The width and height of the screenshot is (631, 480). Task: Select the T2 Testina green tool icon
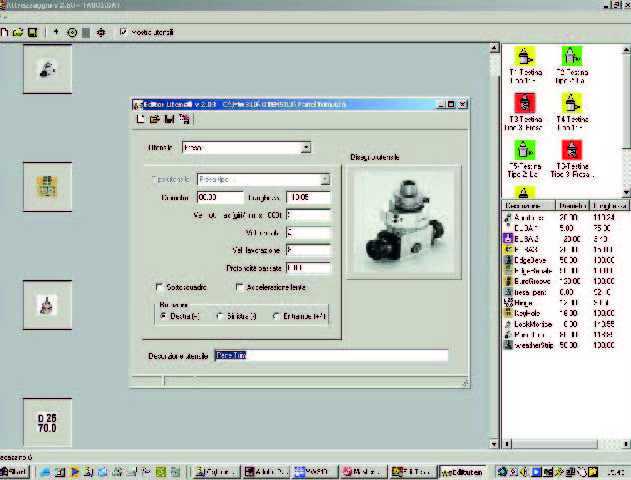click(571, 56)
